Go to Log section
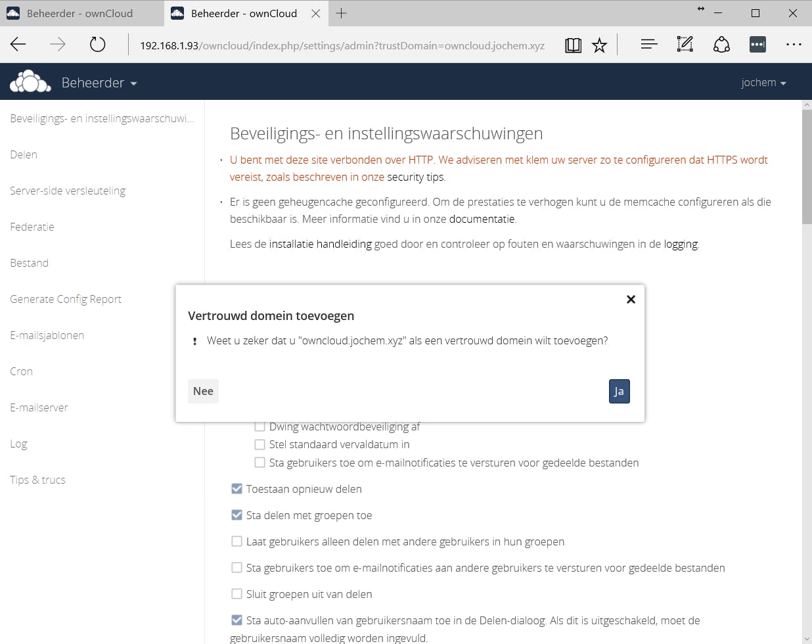Viewport: 812px width, 644px height. pyautogui.click(x=19, y=444)
